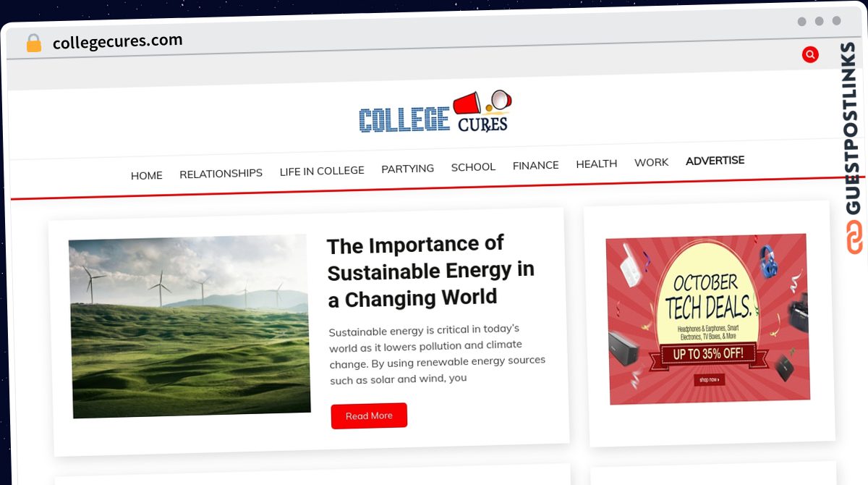Click the collegecures.com address text
Viewport: 868px width, 485px height.
[x=118, y=42]
